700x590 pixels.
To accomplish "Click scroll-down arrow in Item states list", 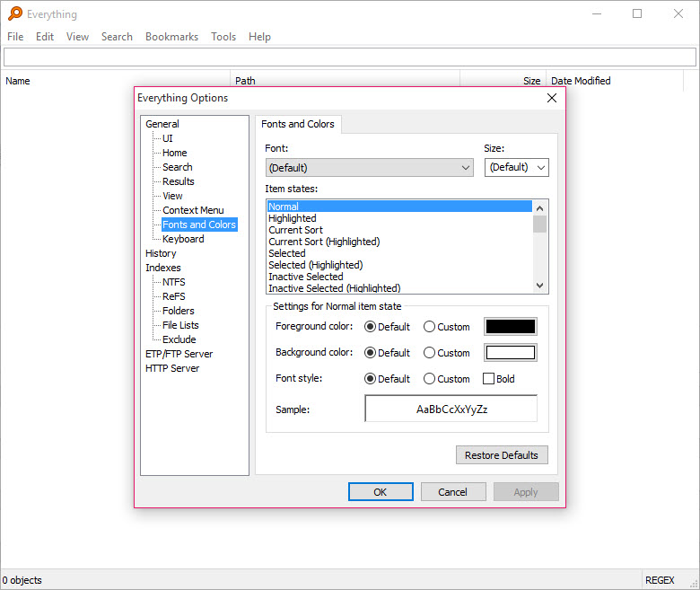I will (539, 285).
